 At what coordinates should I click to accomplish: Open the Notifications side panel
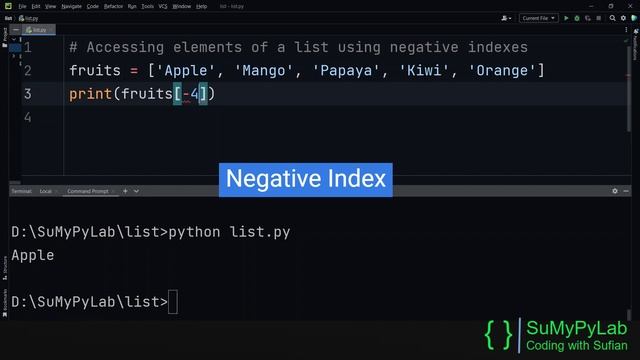[x=636, y=44]
